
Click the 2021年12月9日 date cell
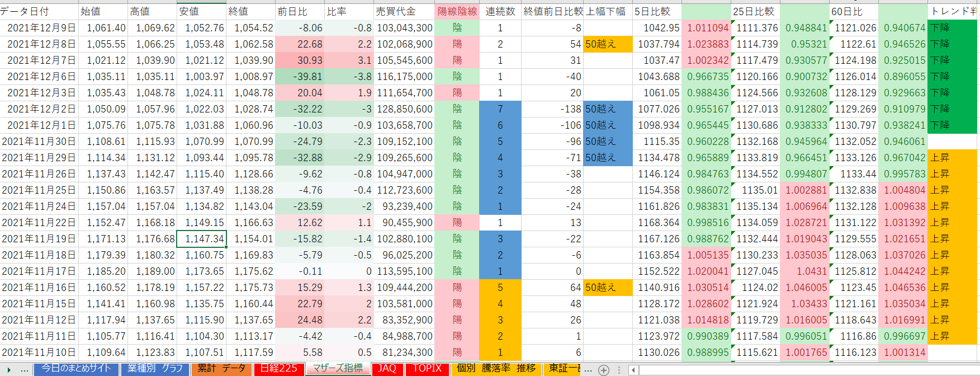[x=40, y=27]
